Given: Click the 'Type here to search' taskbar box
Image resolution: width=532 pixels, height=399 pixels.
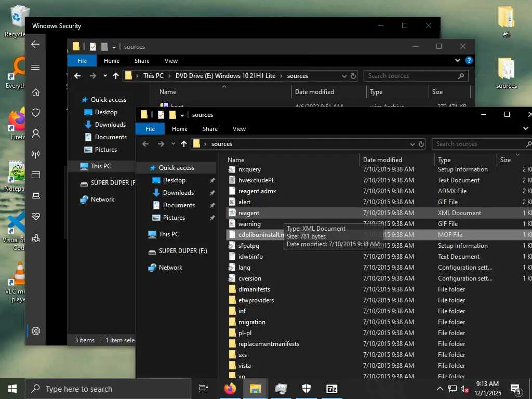Looking at the screenshot, I should [x=108, y=389].
